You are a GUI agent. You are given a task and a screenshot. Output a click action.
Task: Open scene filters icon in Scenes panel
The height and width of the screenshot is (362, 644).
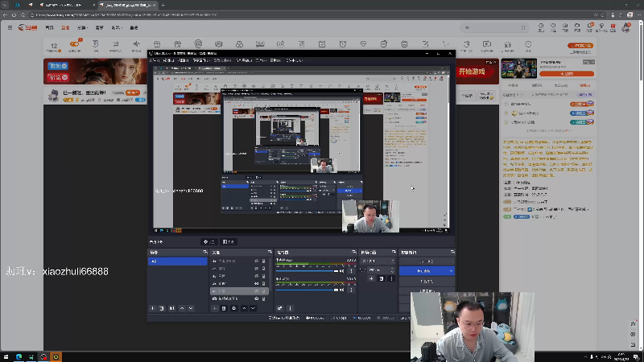click(171, 308)
